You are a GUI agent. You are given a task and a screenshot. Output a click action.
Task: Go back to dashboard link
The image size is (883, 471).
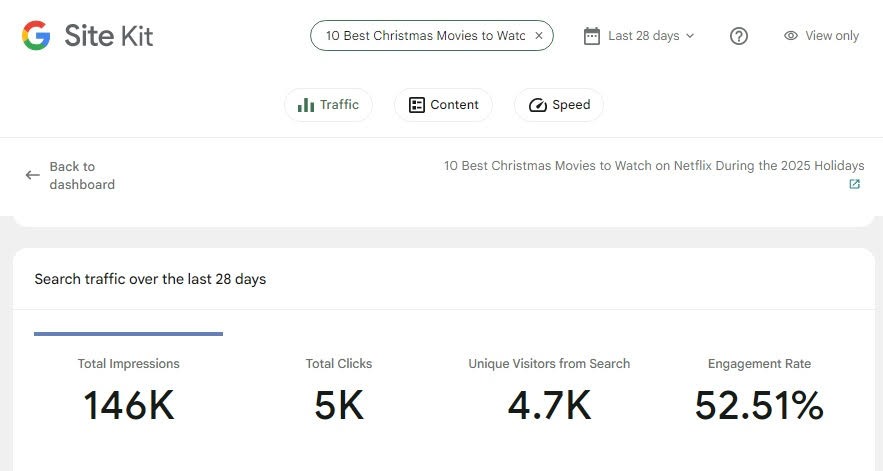point(82,175)
